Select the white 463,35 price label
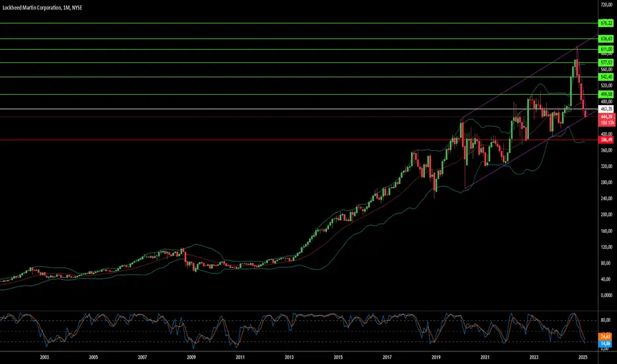The image size is (617, 364). tap(606, 109)
